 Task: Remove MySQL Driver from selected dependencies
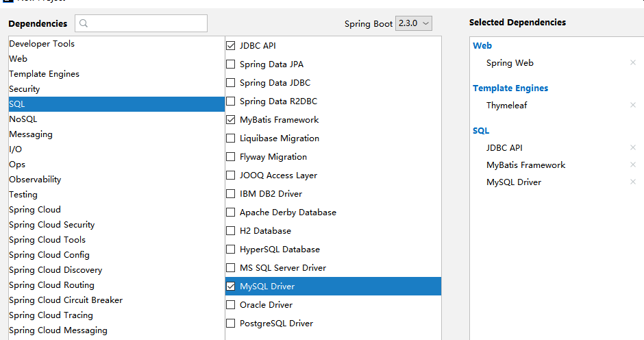point(632,182)
